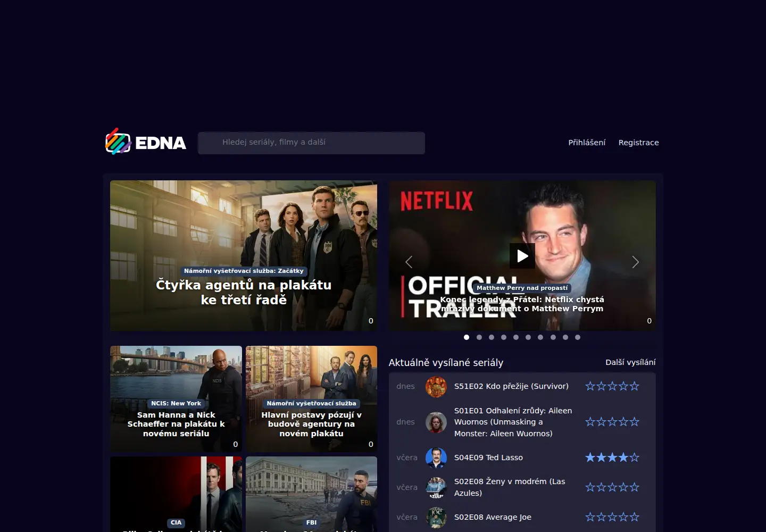Focus the search field for series and films
The height and width of the screenshot is (532, 766).
click(311, 143)
